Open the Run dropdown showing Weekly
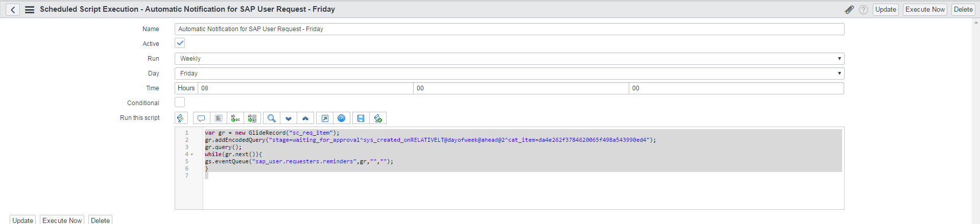 point(509,59)
